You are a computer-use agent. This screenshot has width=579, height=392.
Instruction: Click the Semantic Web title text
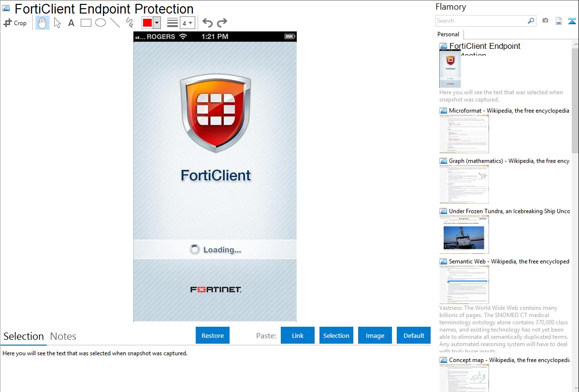pos(509,261)
